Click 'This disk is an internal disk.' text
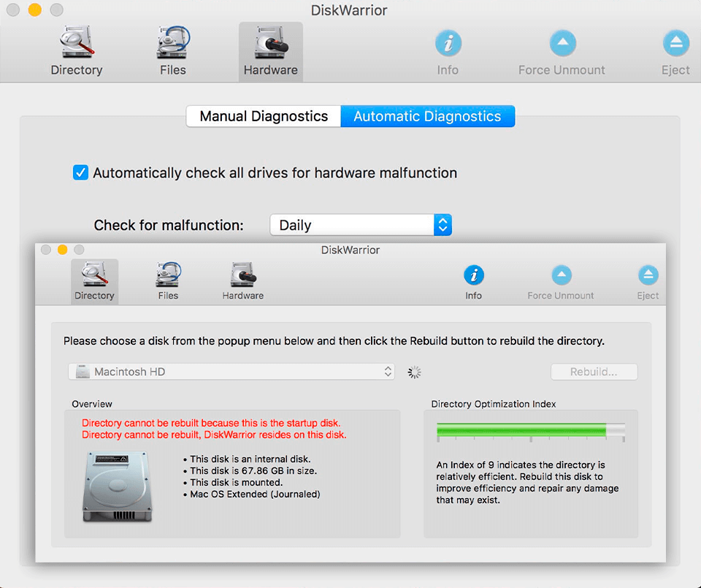Image resolution: width=701 pixels, height=588 pixels. pyautogui.click(x=250, y=459)
